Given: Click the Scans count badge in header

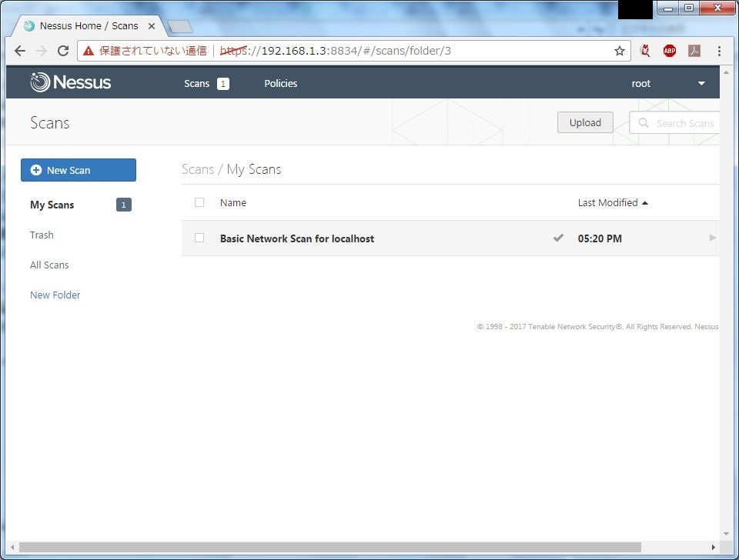Looking at the screenshot, I should 223,84.
